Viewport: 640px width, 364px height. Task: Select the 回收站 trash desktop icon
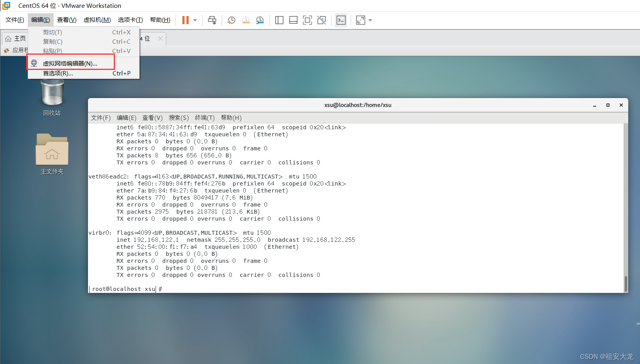pos(52,97)
